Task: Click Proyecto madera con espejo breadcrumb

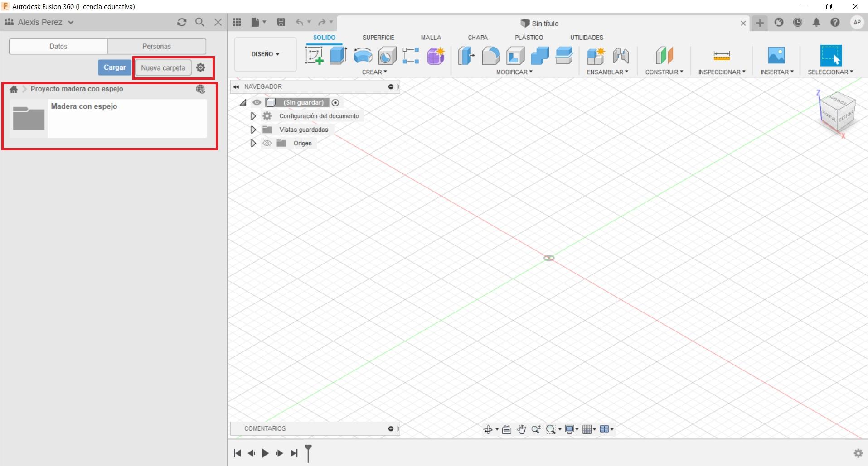Action: pos(77,89)
